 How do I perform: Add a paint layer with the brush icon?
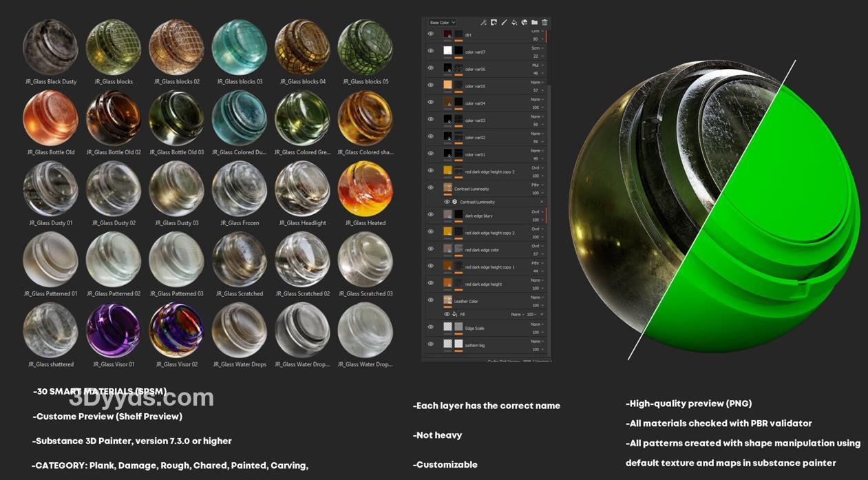(x=504, y=23)
